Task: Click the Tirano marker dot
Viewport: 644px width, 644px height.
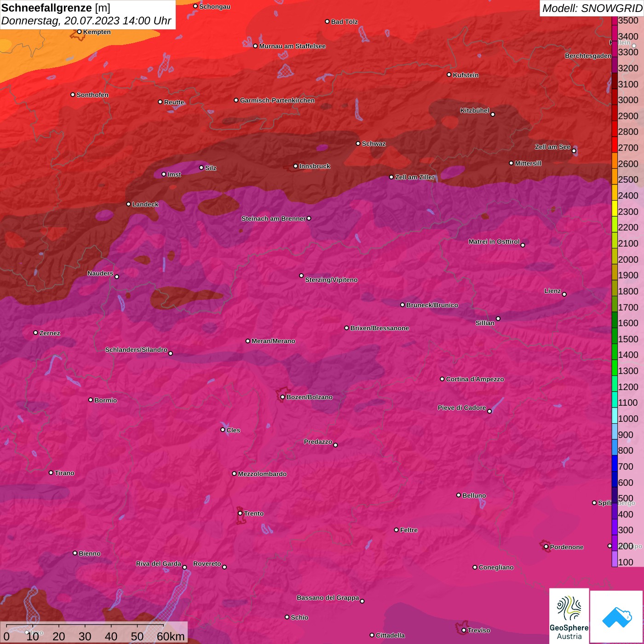Action: (x=51, y=472)
